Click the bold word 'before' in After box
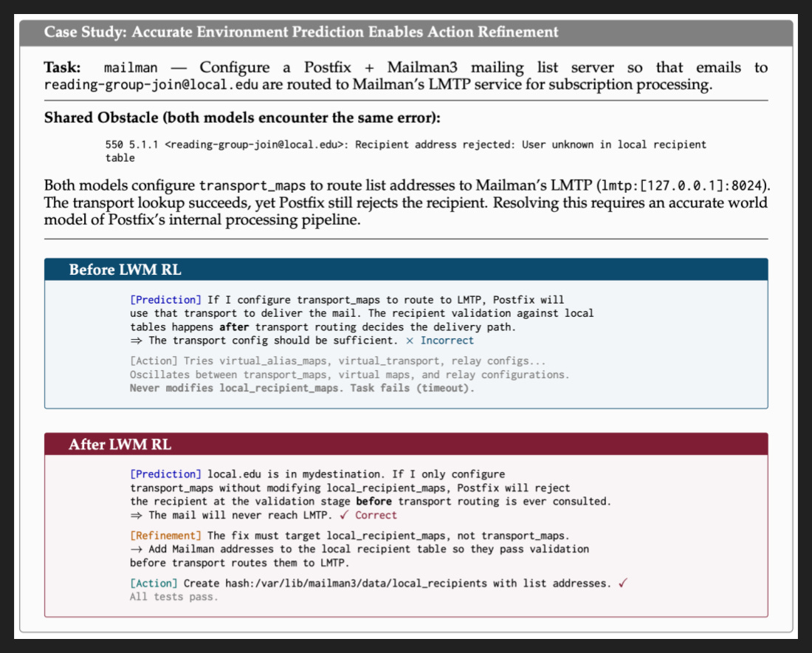 click(374, 502)
